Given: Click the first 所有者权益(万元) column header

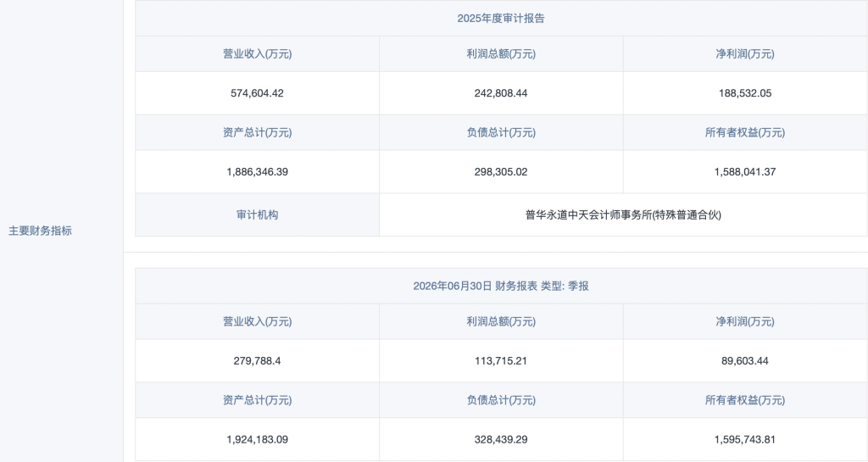Looking at the screenshot, I should click(744, 132).
